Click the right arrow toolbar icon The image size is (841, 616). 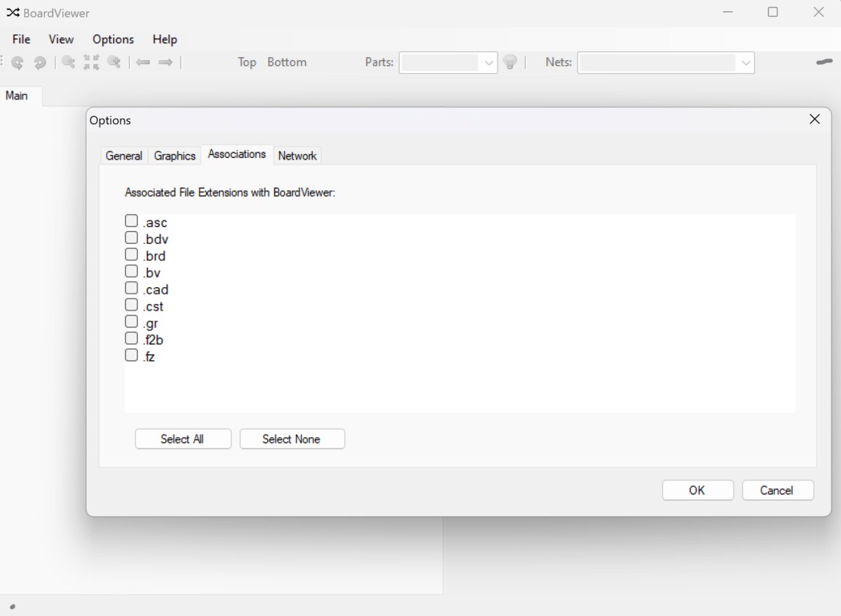pyautogui.click(x=165, y=63)
